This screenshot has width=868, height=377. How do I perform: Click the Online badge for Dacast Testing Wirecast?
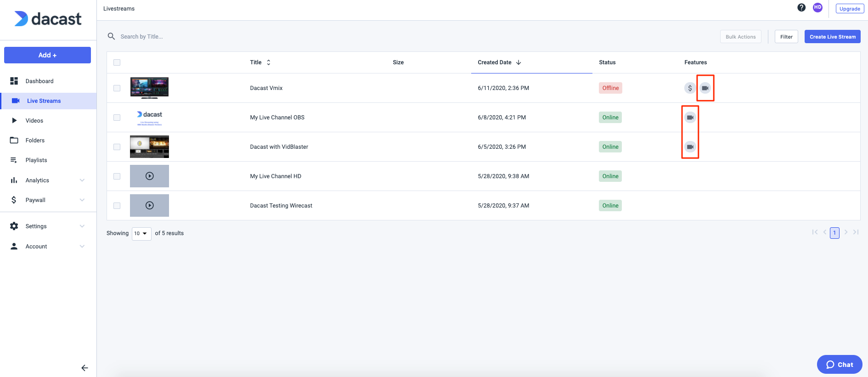(x=610, y=206)
